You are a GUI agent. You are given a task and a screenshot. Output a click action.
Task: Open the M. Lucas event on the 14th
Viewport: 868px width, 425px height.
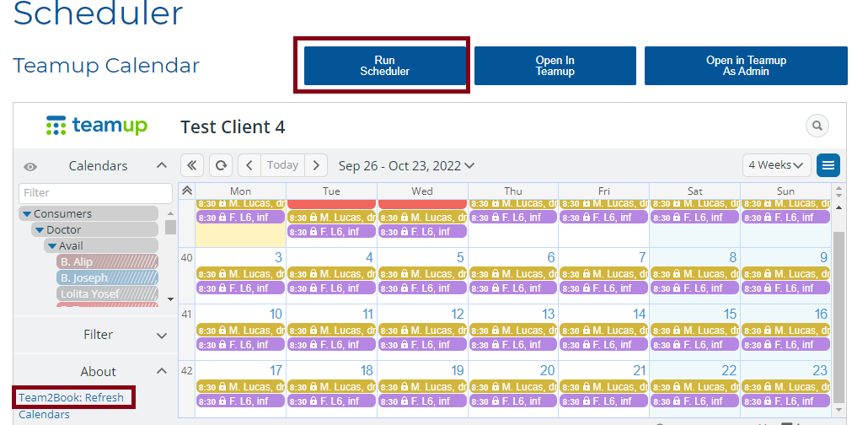[604, 331]
